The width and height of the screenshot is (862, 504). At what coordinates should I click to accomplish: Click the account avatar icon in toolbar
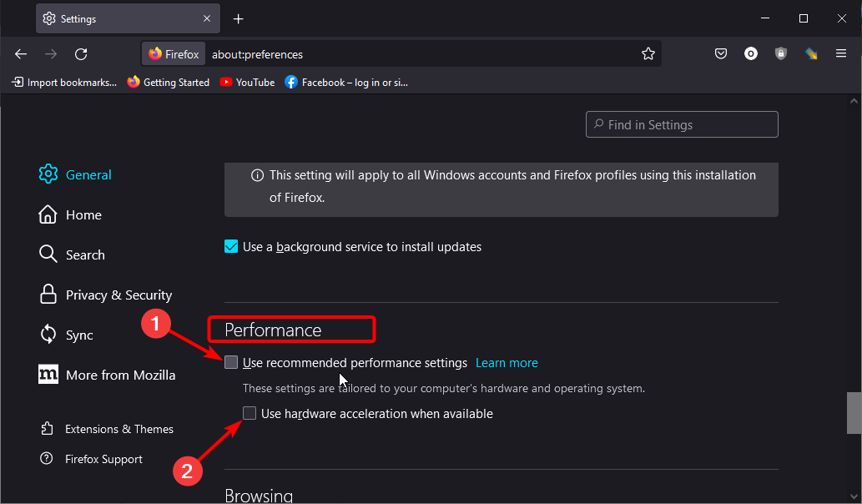point(751,54)
